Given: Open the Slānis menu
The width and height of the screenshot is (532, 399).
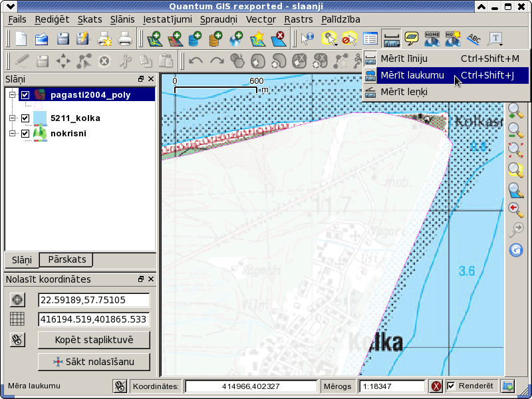Looking at the screenshot, I should (122, 19).
